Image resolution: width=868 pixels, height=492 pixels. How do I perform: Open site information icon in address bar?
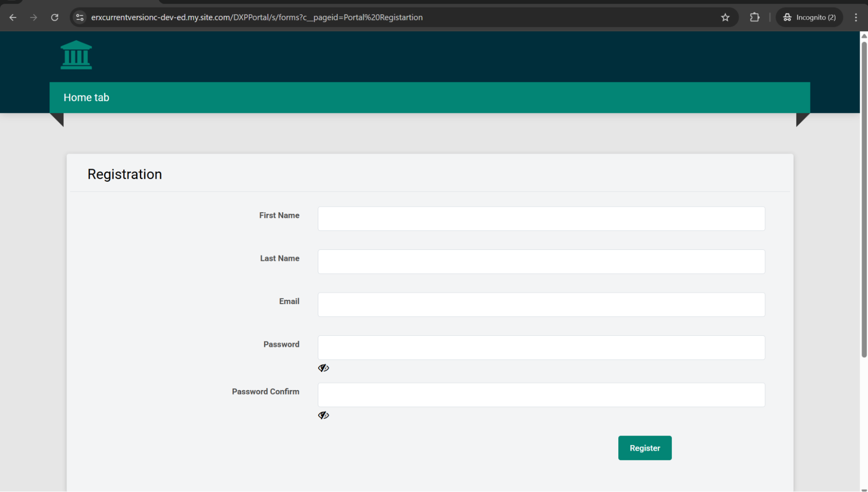80,17
